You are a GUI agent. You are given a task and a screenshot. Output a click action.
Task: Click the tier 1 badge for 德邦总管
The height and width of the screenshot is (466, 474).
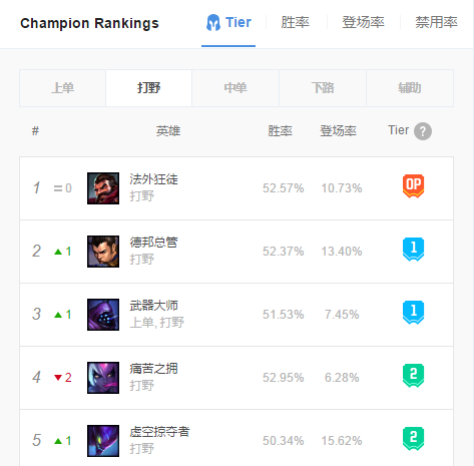tap(413, 249)
